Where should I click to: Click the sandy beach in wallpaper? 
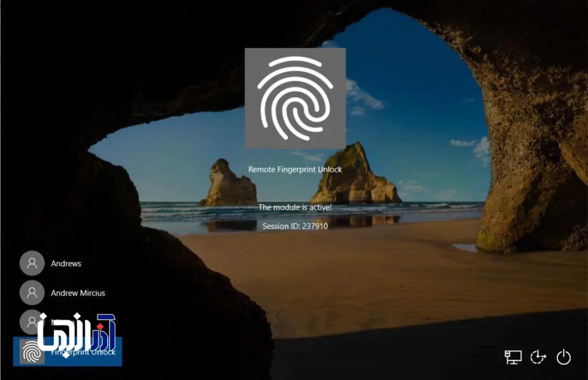(381, 272)
